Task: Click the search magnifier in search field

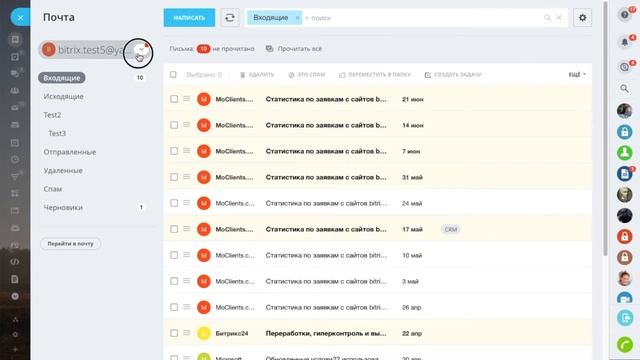Action: 547,18
